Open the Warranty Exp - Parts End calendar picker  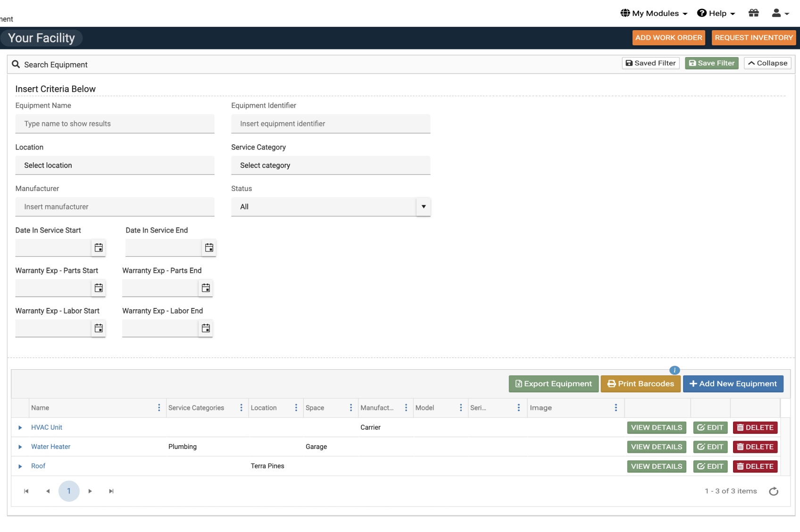206,288
